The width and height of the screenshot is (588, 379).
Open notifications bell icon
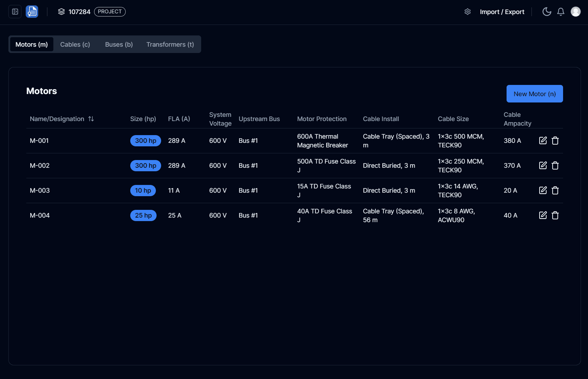pyautogui.click(x=561, y=12)
